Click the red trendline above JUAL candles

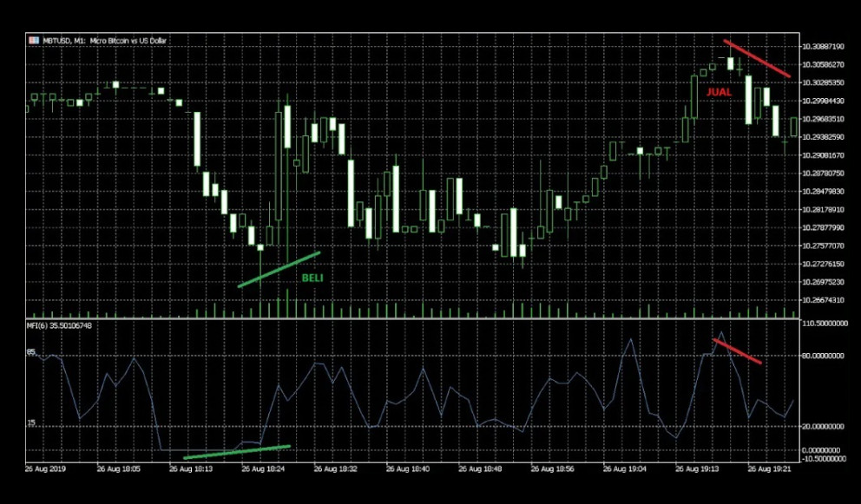(757, 58)
